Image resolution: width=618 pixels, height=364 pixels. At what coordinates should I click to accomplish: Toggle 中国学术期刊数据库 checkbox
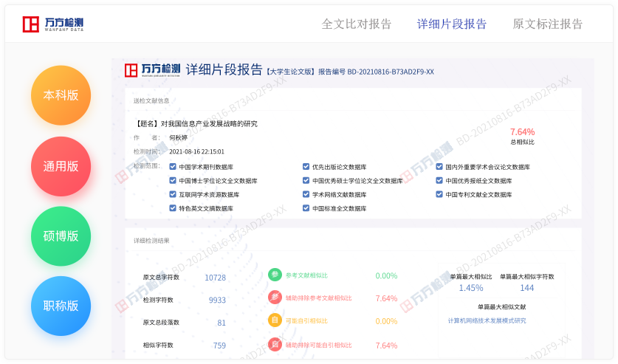(x=173, y=167)
